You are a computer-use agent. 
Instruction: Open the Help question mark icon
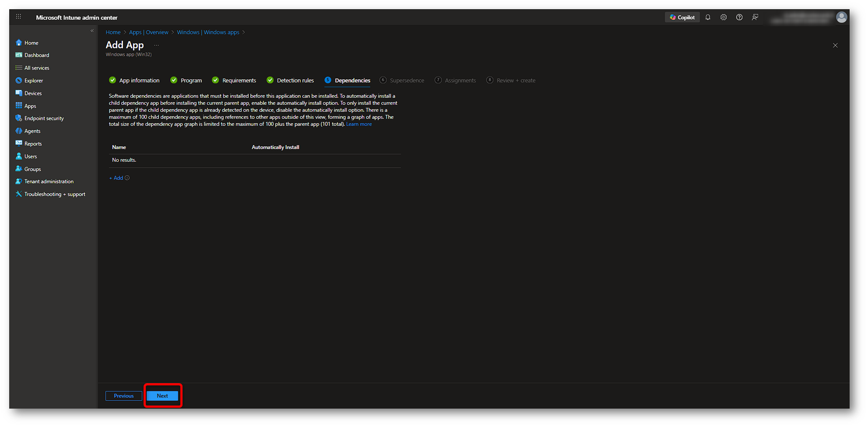(x=739, y=18)
